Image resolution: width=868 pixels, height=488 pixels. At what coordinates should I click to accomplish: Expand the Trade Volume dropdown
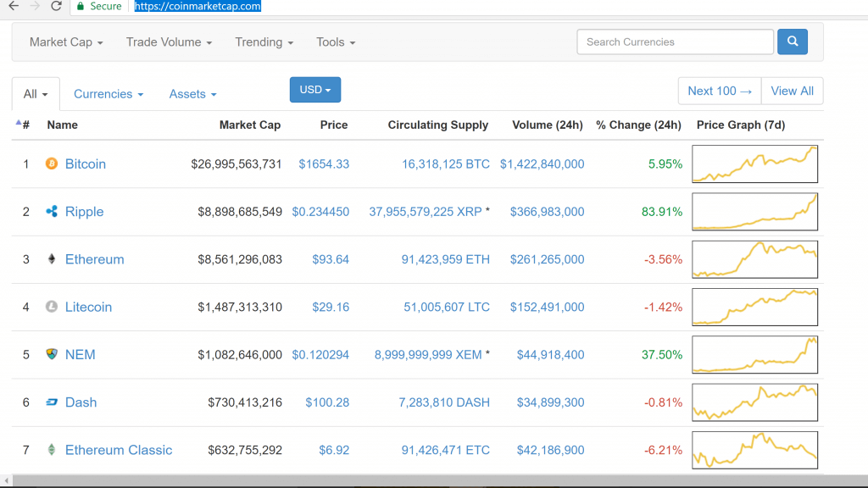(x=169, y=42)
